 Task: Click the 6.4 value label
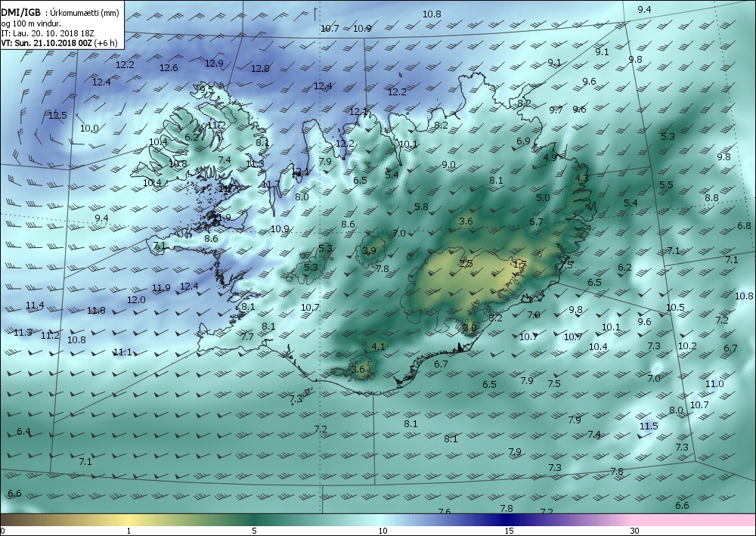click(x=23, y=431)
